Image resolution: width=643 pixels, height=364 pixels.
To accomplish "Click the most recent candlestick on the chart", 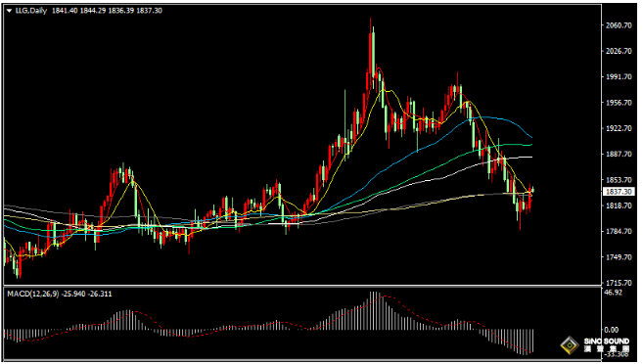I will coord(532,190).
